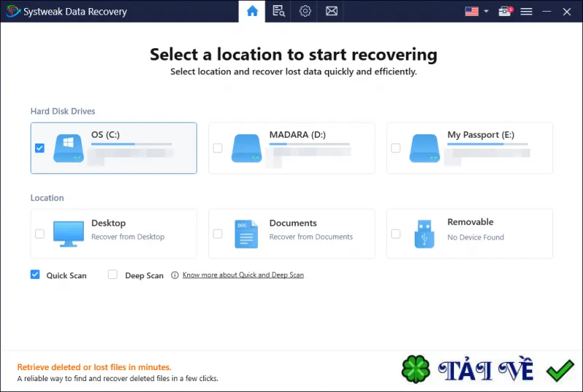
Task: Click the Documents location title
Action: pos(293,223)
